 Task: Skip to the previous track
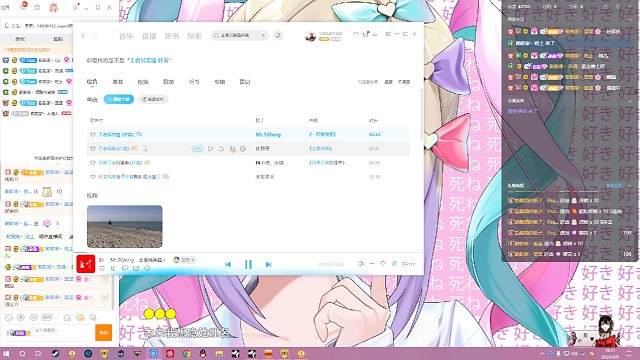click(x=228, y=264)
